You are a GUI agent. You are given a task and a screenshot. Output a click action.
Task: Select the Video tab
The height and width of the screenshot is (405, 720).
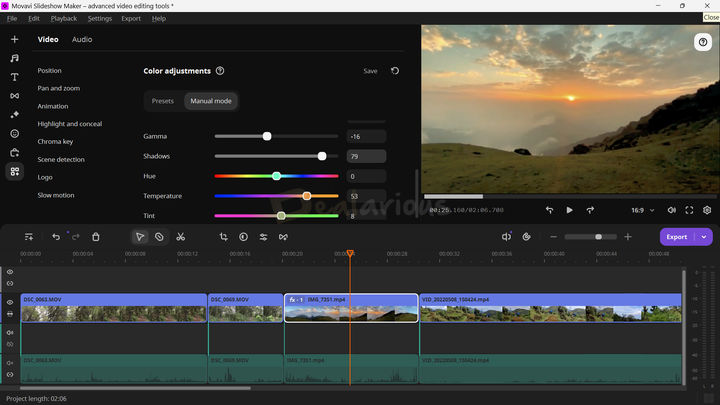(x=48, y=39)
